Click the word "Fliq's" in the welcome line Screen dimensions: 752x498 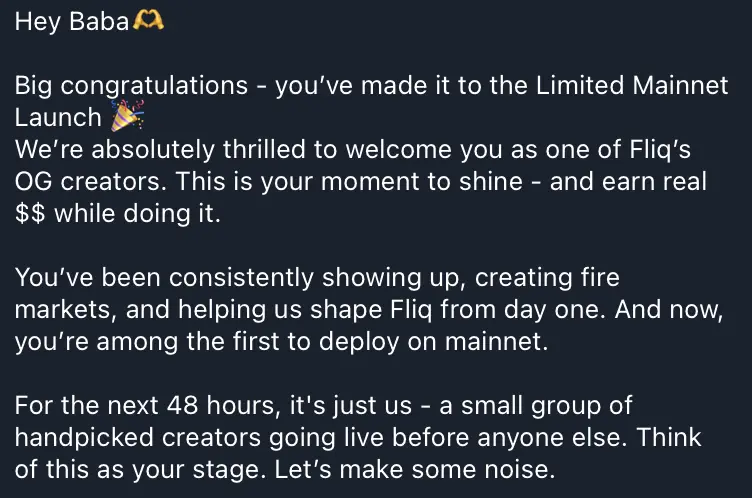(x=660, y=150)
